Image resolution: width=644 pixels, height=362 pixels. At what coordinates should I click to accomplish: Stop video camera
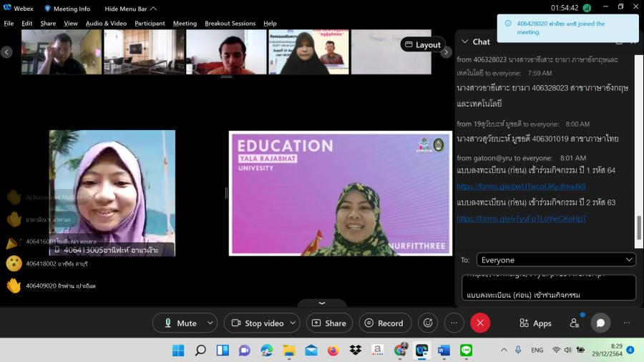click(257, 323)
